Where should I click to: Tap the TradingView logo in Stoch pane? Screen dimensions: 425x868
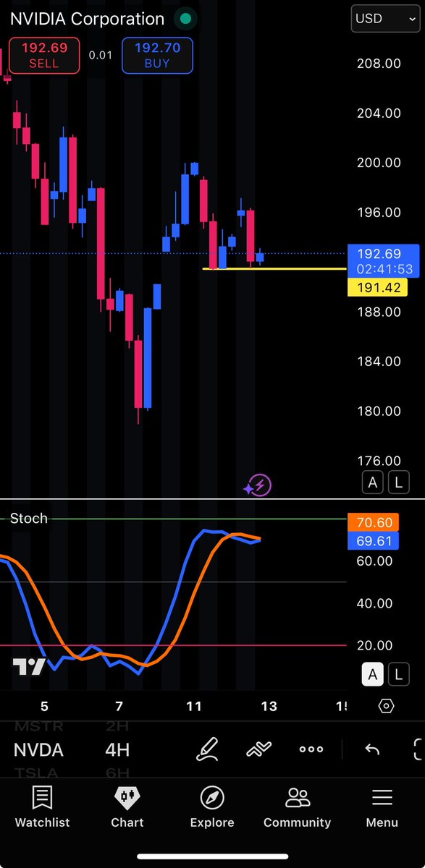[29, 666]
